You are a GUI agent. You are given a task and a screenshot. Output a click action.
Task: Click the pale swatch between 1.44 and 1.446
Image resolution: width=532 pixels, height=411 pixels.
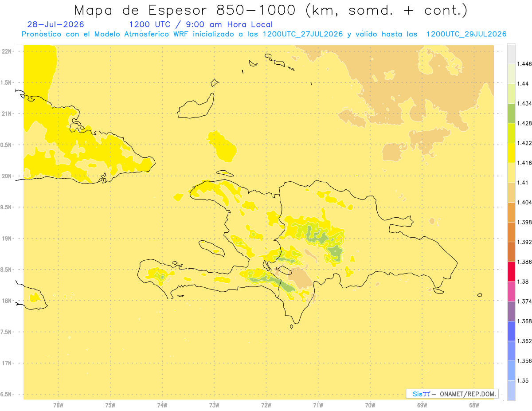click(511, 74)
